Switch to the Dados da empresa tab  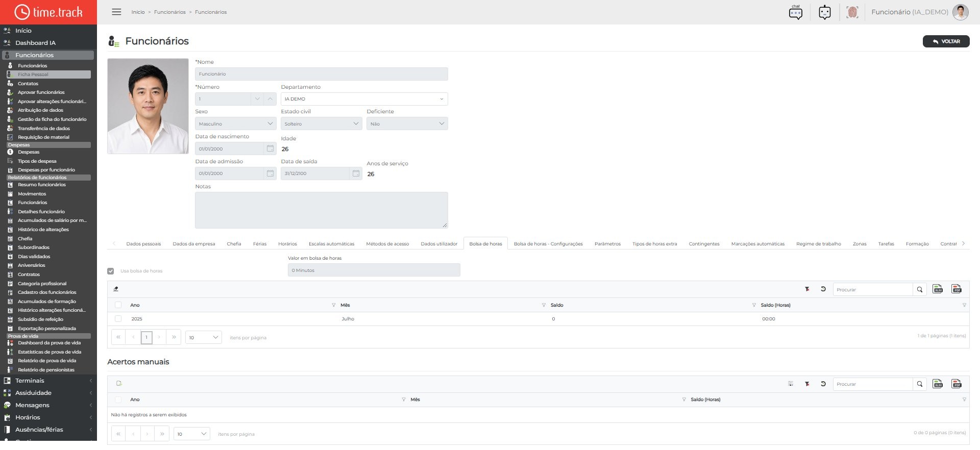click(x=194, y=244)
